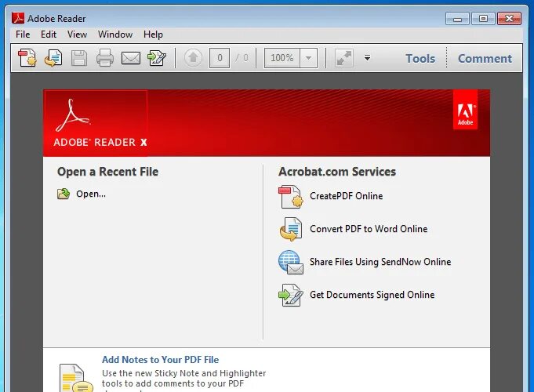Open the zoom level dropdown arrow

point(308,58)
